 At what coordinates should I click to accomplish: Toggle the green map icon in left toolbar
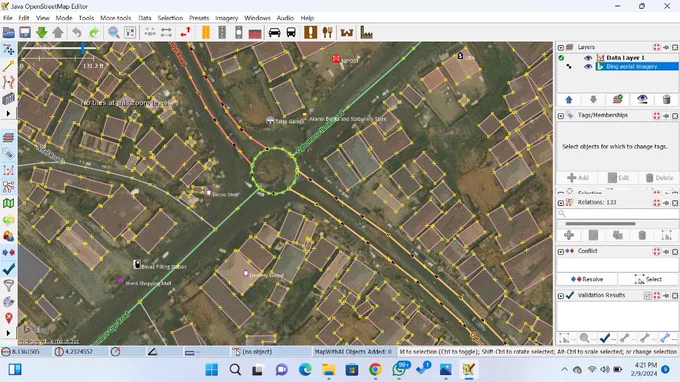click(9, 203)
